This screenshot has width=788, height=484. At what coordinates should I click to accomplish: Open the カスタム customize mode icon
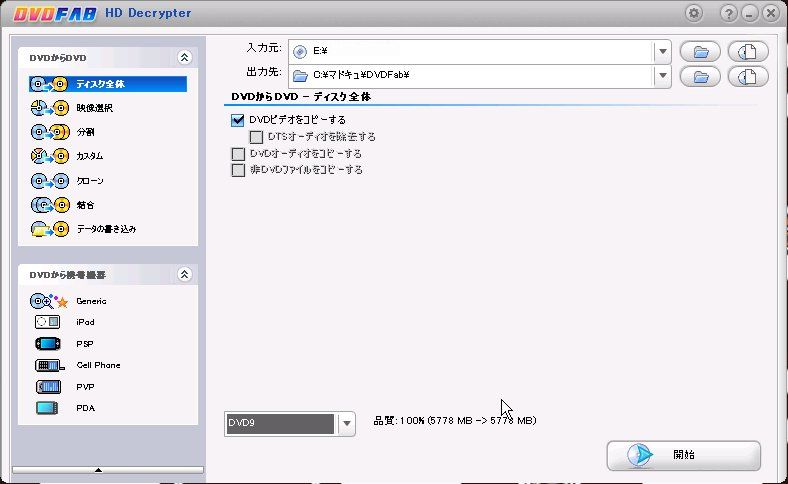pyautogui.click(x=49, y=156)
